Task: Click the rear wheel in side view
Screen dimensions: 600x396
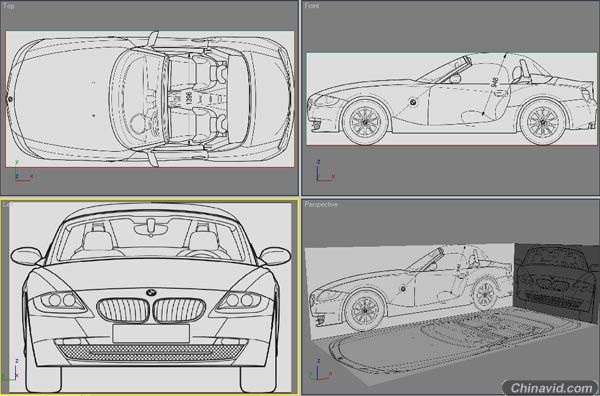Action: [x=543, y=122]
